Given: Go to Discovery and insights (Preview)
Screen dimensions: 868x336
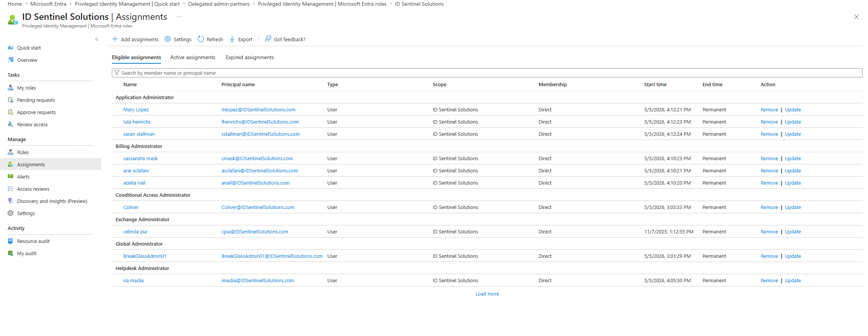Looking at the screenshot, I should click(52, 201).
